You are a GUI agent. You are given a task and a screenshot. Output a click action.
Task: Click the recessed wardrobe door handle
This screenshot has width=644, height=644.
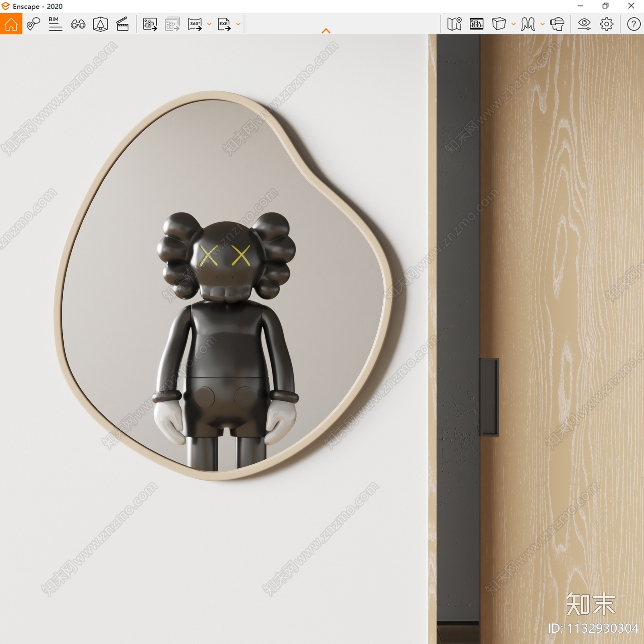489,397
